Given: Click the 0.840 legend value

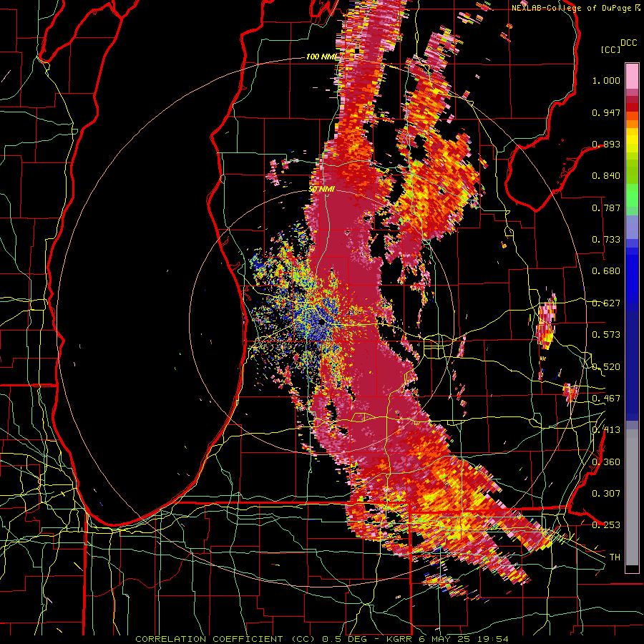Looking at the screenshot, I should (x=606, y=176).
